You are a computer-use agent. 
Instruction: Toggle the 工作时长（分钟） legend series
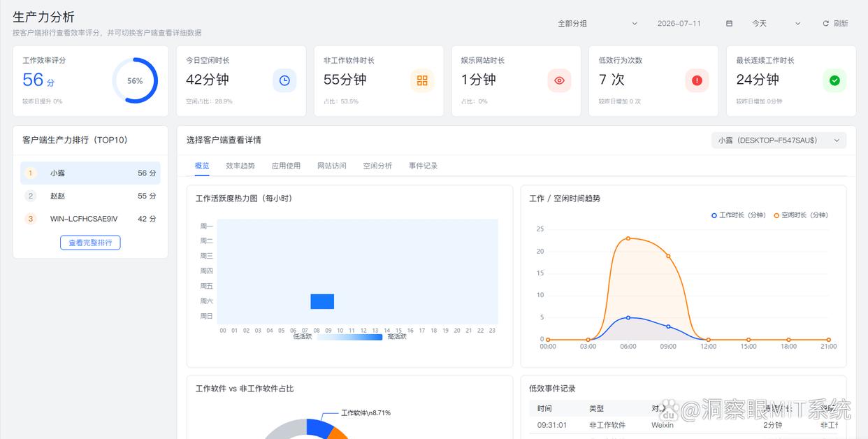point(739,215)
